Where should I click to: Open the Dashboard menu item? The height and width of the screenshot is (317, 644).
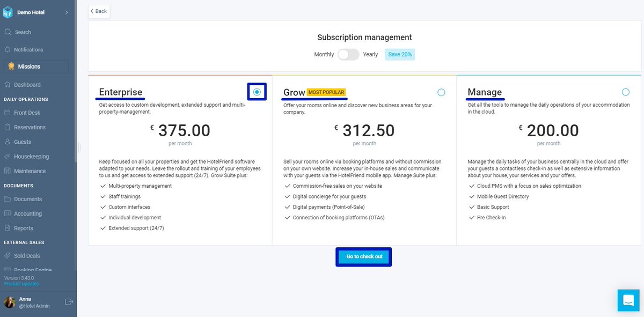pyautogui.click(x=27, y=85)
